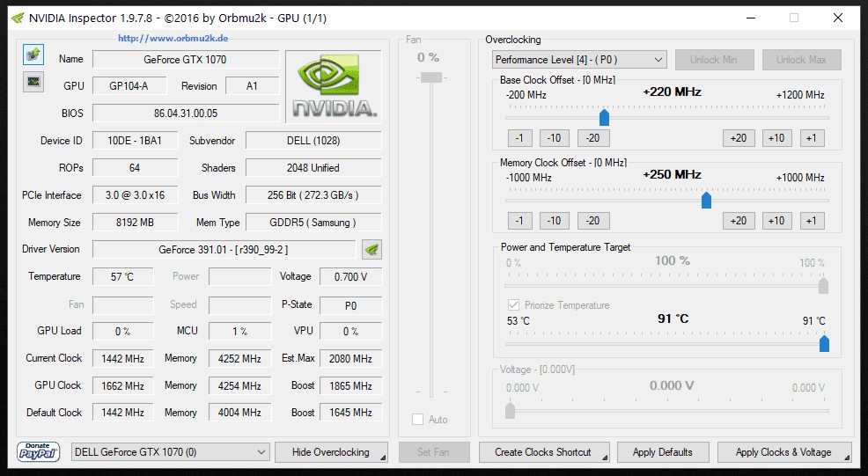
Task: Click the temperature target slider handle
Action: coord(824,343)
